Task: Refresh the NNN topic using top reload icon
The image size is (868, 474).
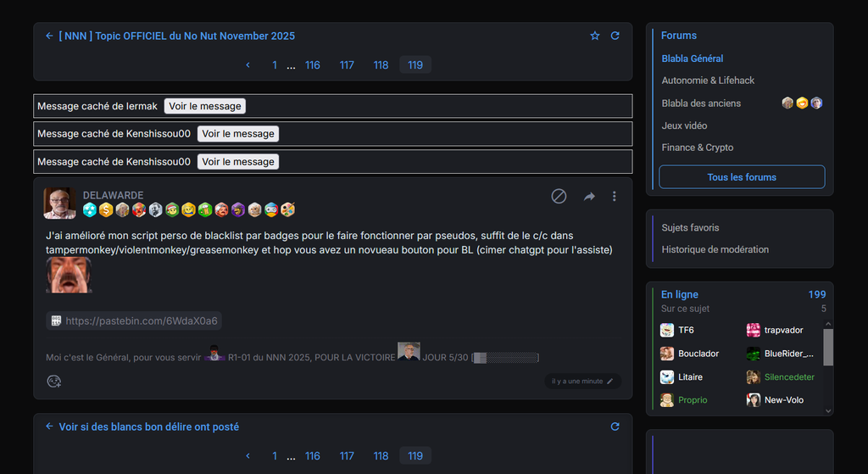Action: pos(615,36)
